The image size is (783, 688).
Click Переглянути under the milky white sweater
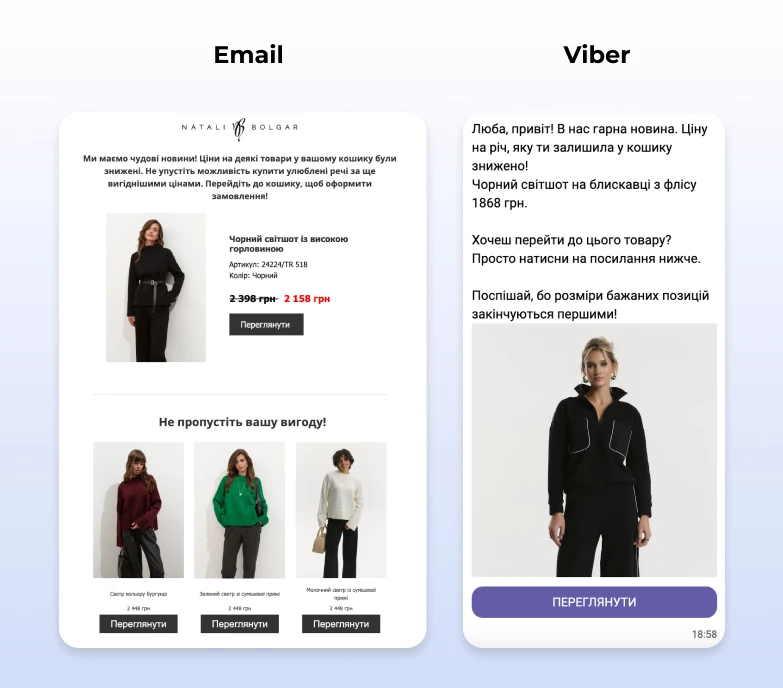point(341,624)
